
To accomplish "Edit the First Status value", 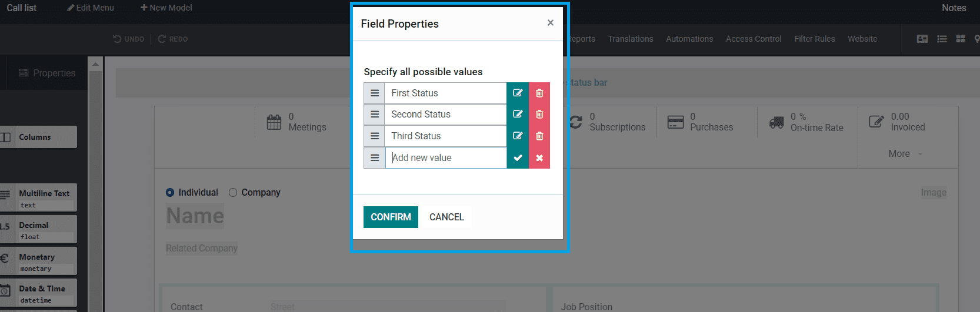I will pos(518,93).
